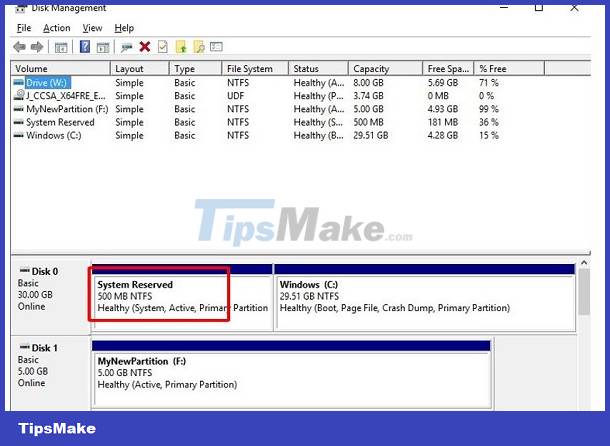Image resolution: width=610 pixels, height=446 pixels.
Task: Click the 29.51 GB capacity cell
Action: [x=370, y=135]
